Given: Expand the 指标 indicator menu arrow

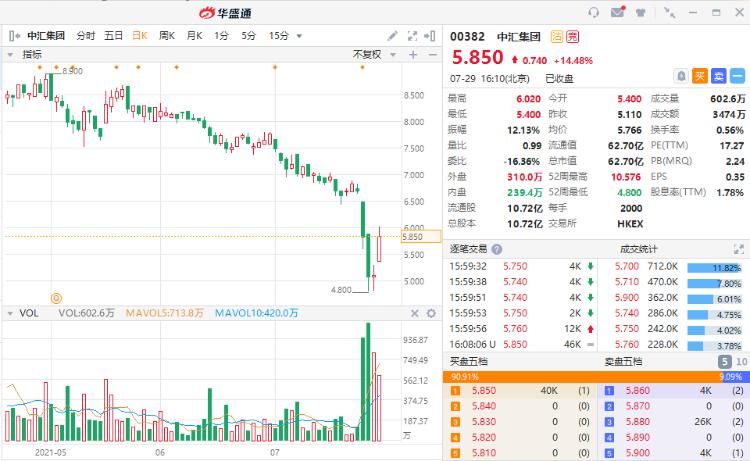Looking at the screenshot, I should (x=10, y=55).
